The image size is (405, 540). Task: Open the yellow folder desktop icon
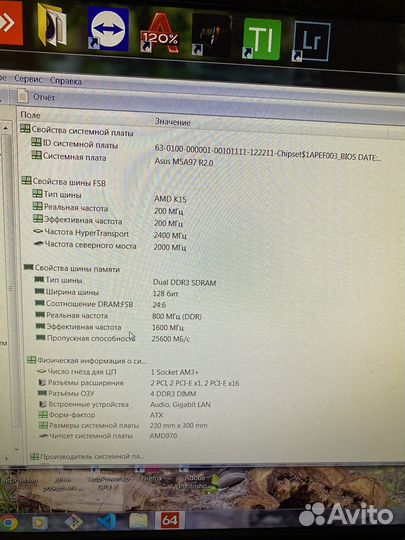tap(52, 25)
